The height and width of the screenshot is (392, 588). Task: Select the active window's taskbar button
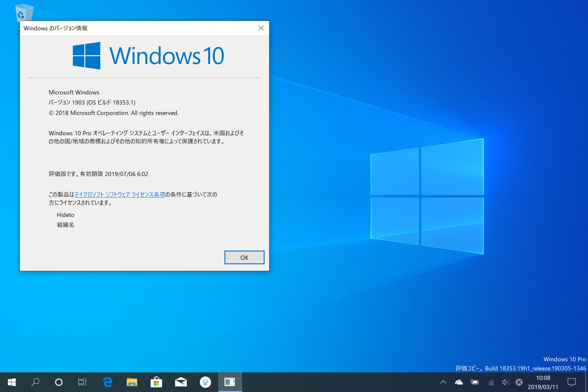[x=230, y=382]
